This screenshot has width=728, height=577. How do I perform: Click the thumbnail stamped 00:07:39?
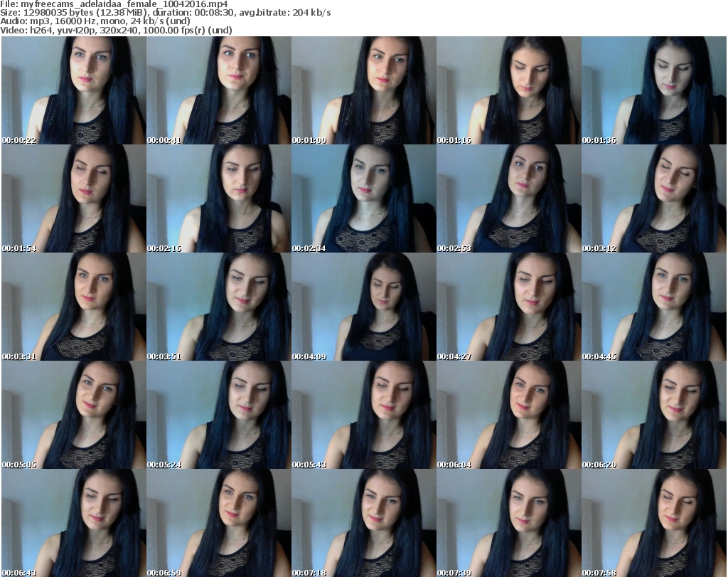click(509, 523)
